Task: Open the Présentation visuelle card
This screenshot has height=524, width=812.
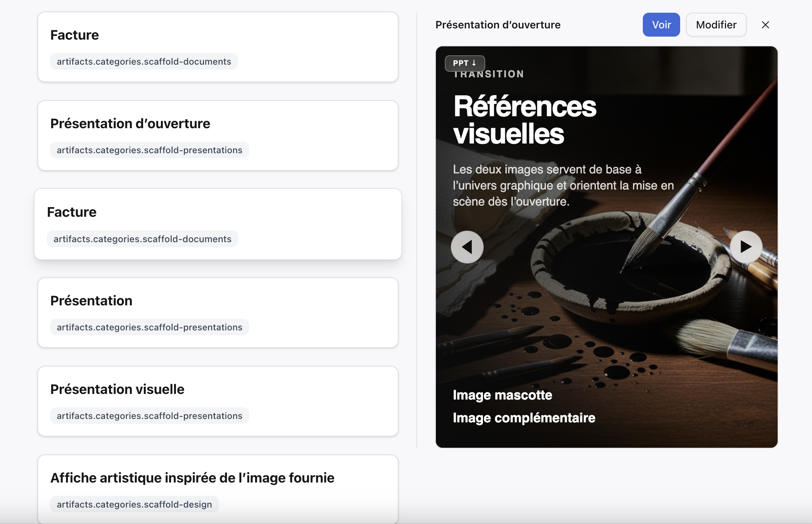Action: [x=218, y=401]
